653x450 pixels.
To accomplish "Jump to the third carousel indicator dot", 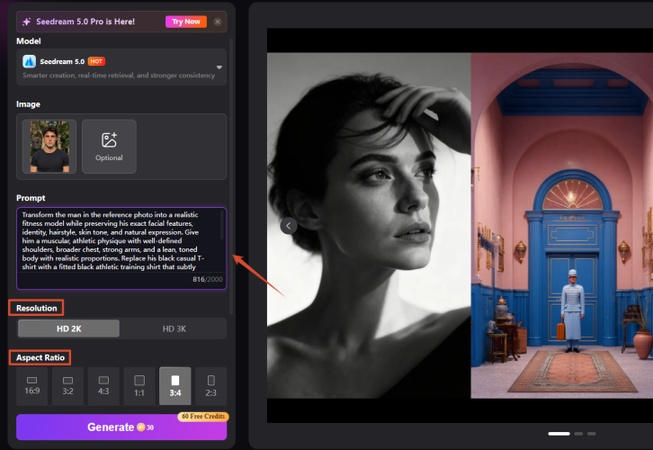I will (591, 434).
